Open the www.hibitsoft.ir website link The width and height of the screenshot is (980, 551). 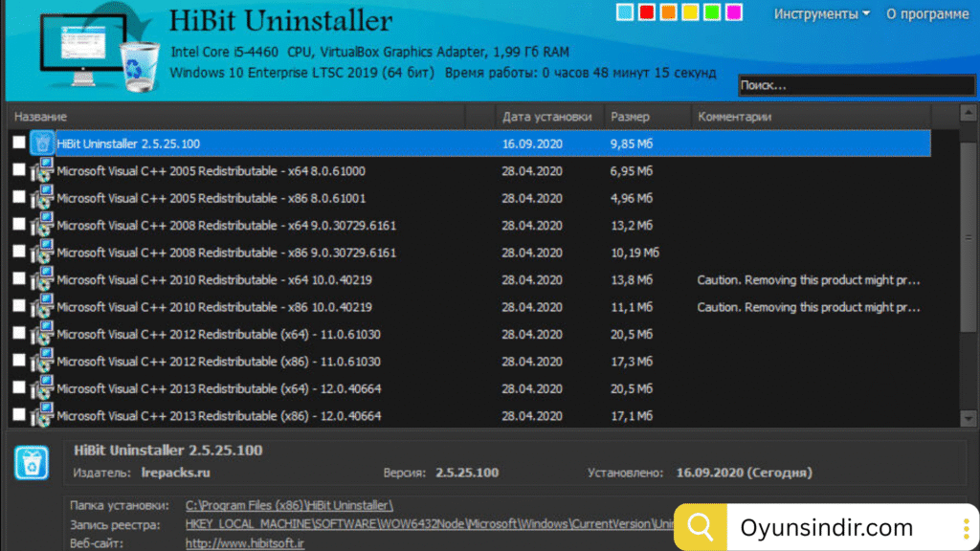click(x=244, y=542)
